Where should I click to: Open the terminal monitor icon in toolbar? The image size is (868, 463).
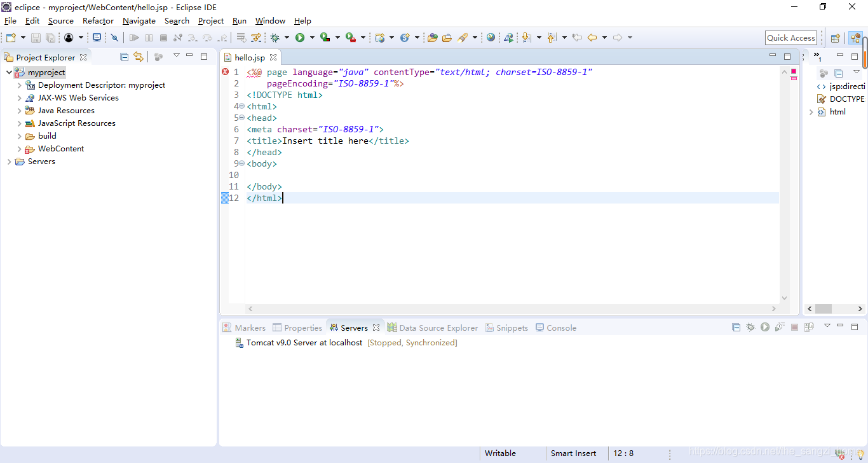click(97, 38)
